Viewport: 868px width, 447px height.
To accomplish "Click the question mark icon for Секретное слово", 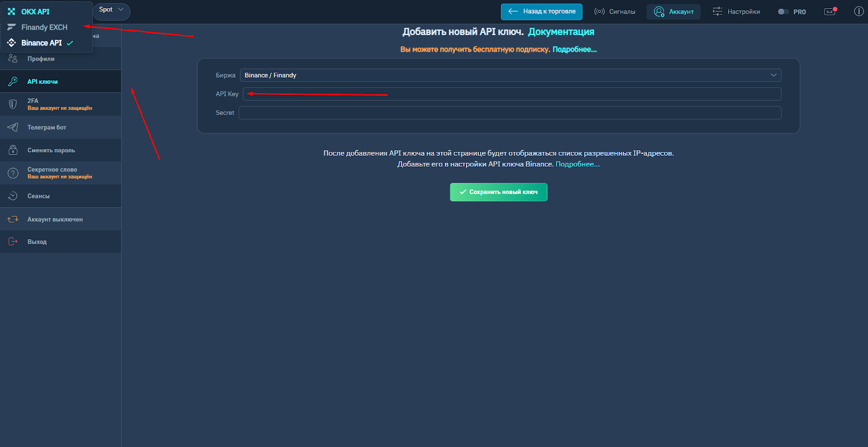I will [13, 173].
